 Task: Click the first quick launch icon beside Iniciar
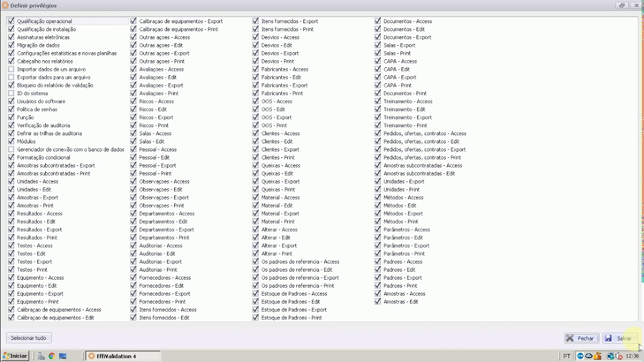41,356
